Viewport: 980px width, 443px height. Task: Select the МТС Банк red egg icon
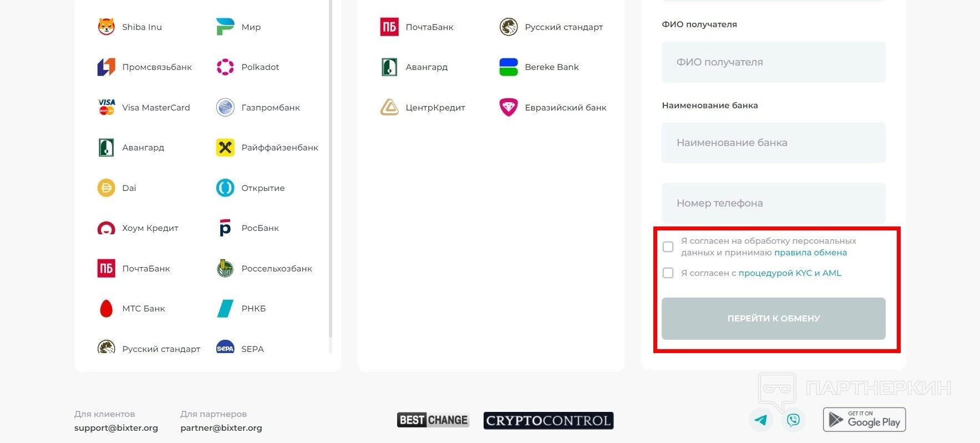(x=106, y=309)
